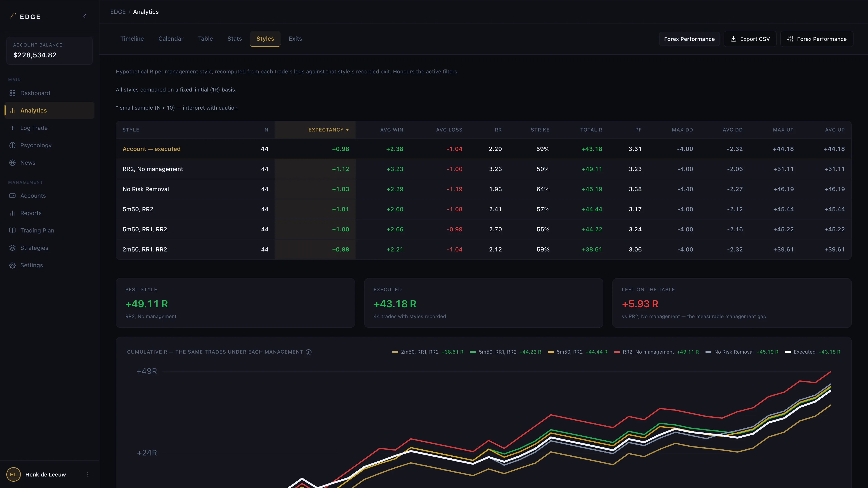Open the Forex Performance filter button
This screenshot has height=488, width=868.
(x=816, y=39)
